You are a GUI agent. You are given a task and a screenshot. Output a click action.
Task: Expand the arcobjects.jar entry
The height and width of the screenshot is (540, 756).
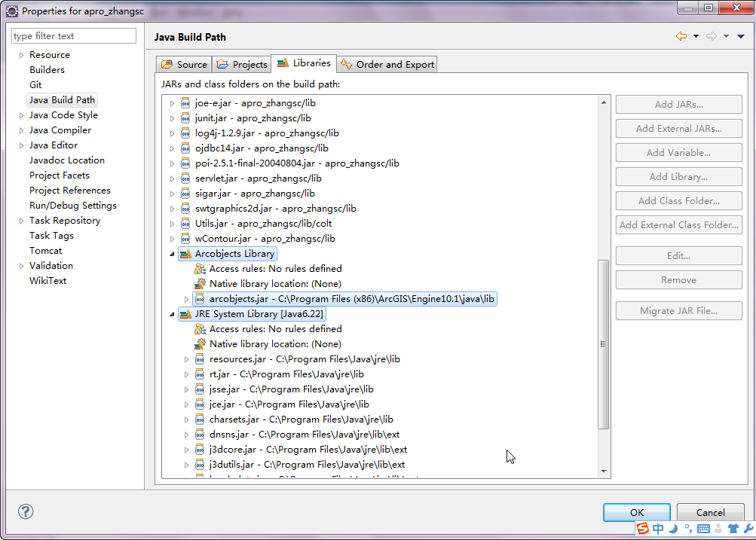(187, 299)
